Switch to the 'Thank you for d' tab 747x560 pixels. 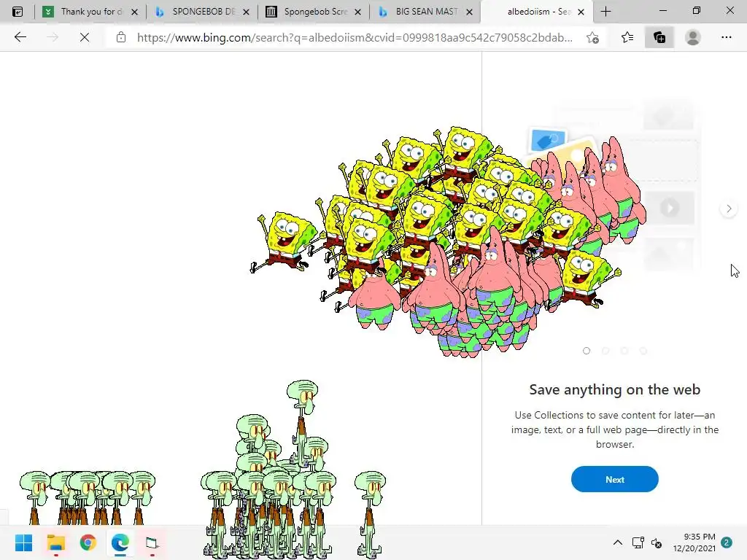click(x=90, y=12)
